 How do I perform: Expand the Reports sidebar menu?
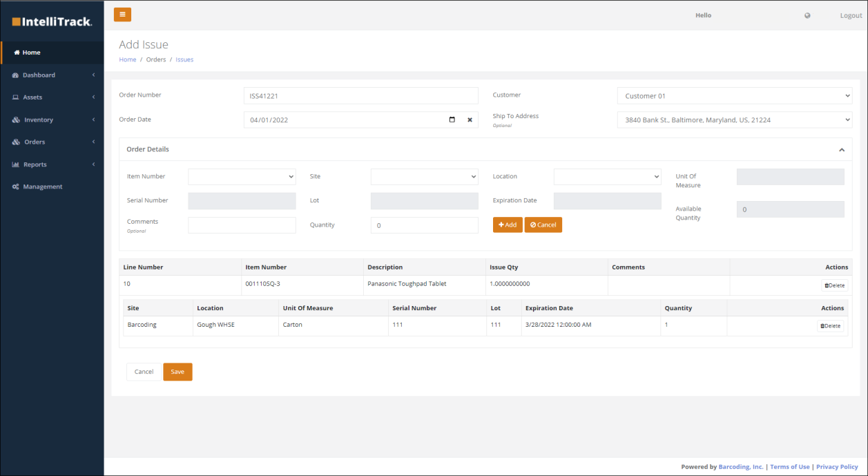pos(52,164)
